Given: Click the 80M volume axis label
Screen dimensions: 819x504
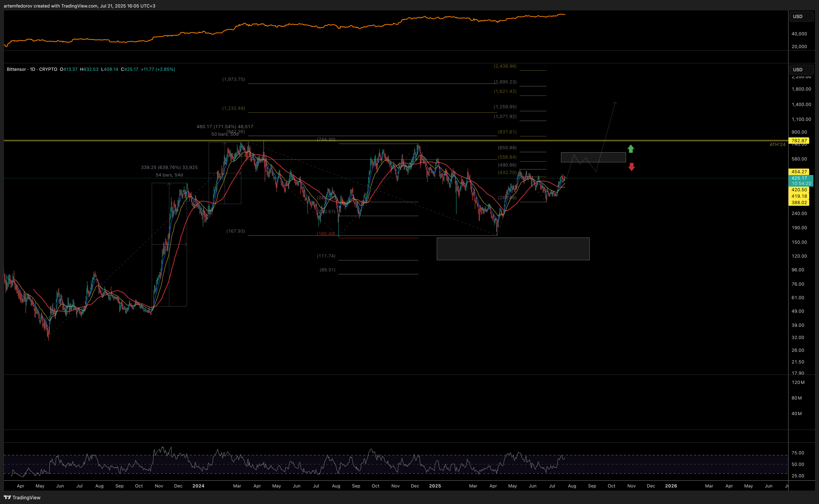Looking at the screenshot, I should click(797, 398).
